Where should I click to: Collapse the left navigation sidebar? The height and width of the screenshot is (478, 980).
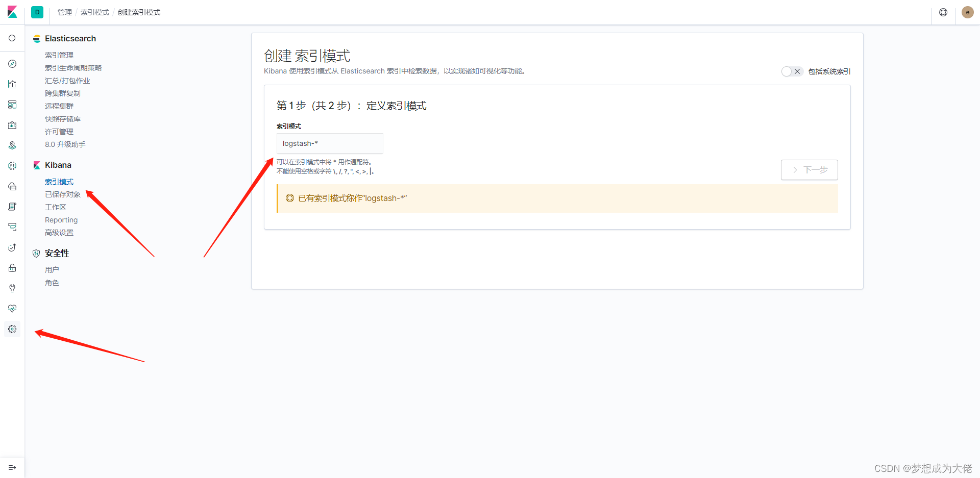[x=12, y=467]
